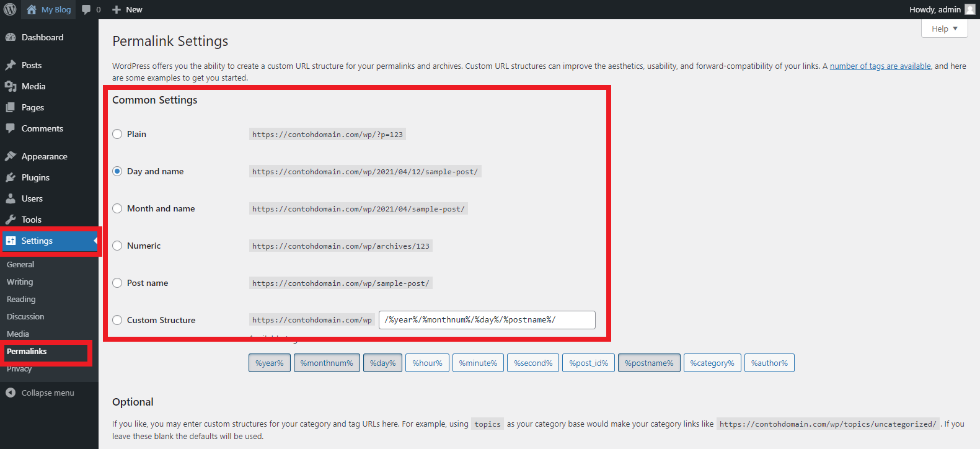Expand the Help dropdown tab

click(x=944, y=29)
